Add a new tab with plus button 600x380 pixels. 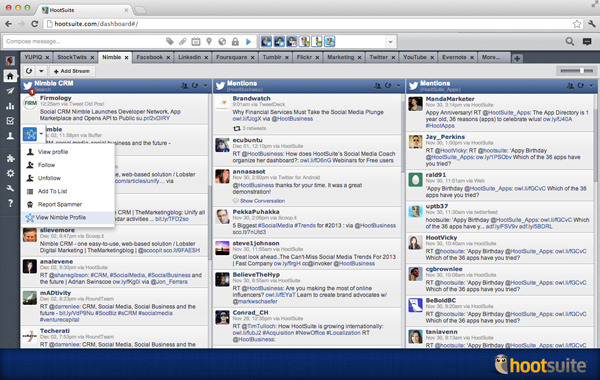tap(517, 58)
